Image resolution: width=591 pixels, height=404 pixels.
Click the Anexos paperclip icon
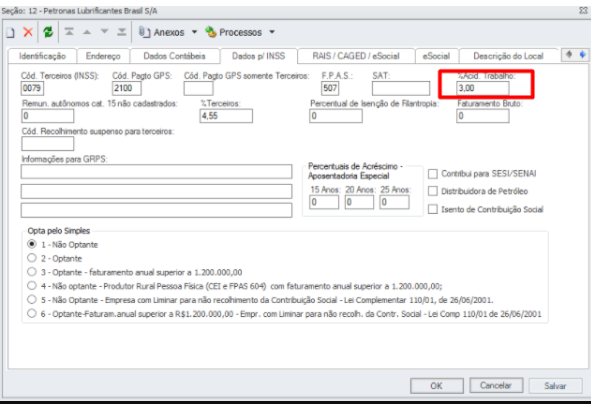click(144, 32)
